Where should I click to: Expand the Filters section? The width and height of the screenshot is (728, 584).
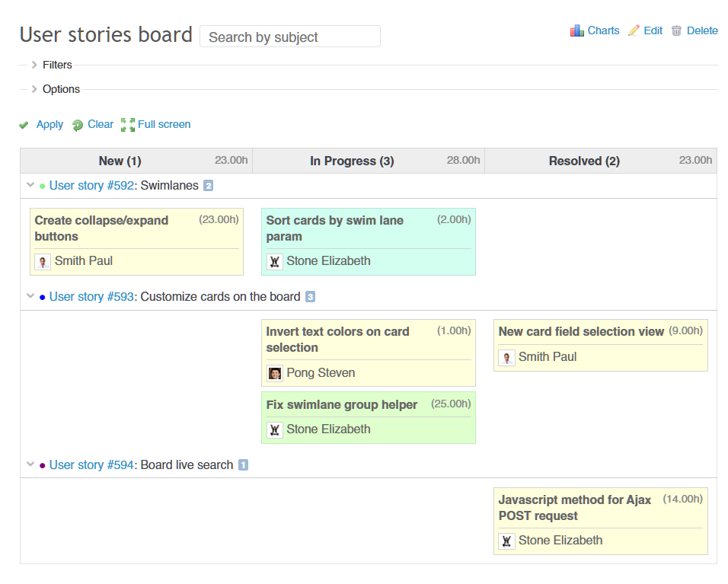[35, 65]
